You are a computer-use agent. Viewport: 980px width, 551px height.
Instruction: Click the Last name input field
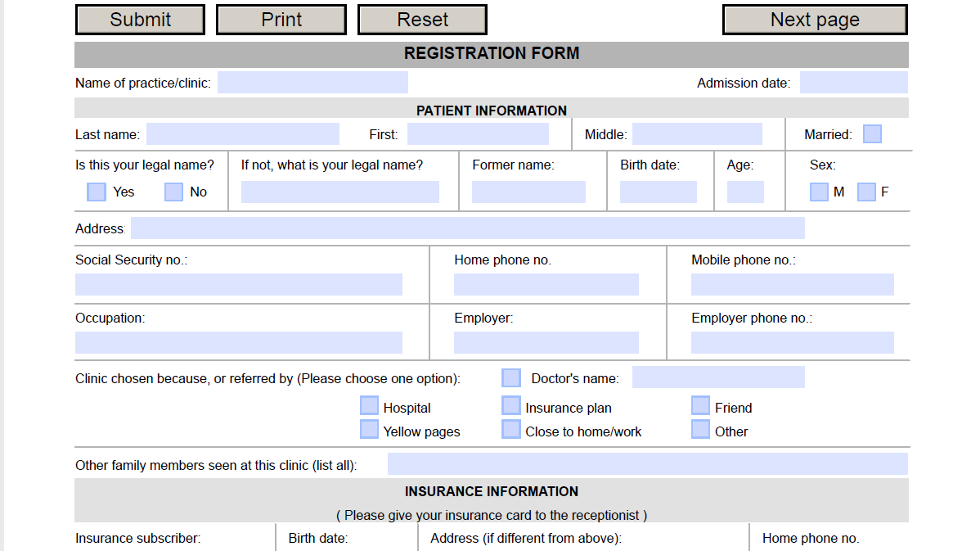point(242,133)
